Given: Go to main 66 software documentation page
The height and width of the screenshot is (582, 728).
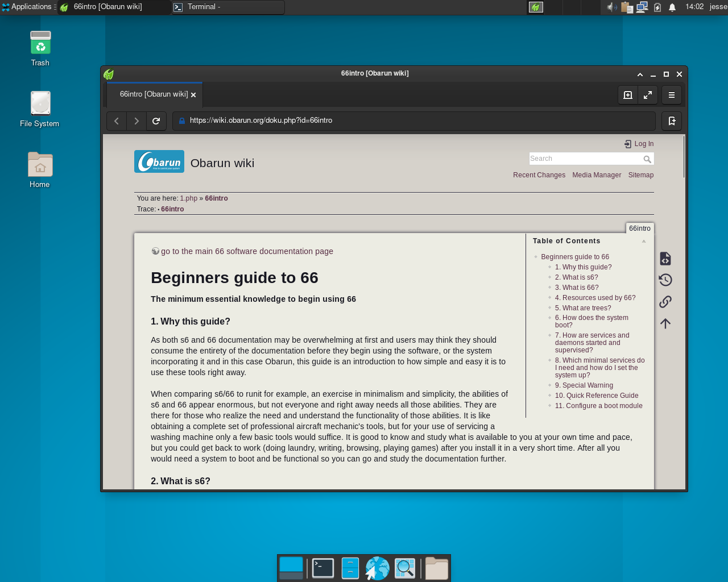Looking at the screenshot, I should click(x=247, y=251).
